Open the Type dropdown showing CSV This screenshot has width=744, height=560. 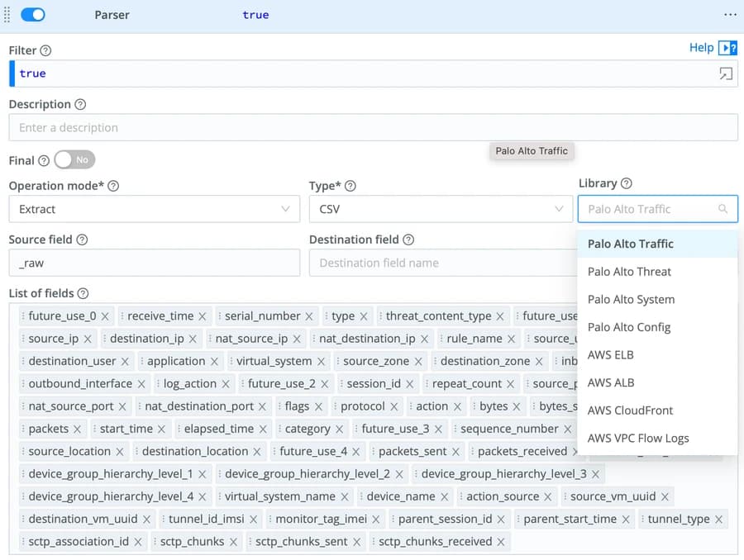coord(440,209)
